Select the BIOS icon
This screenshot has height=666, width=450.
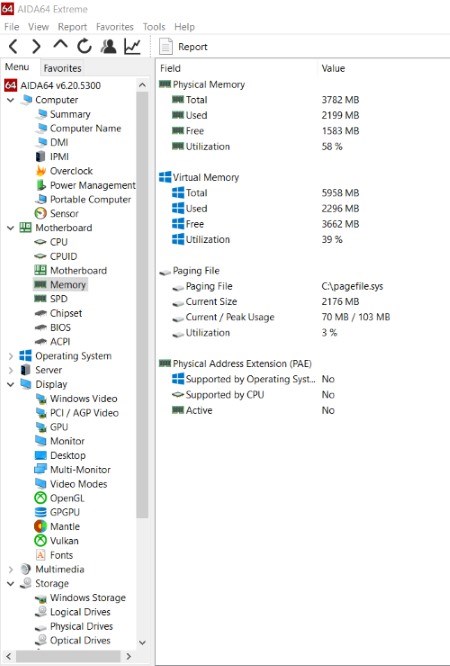[x=40, y=327]
